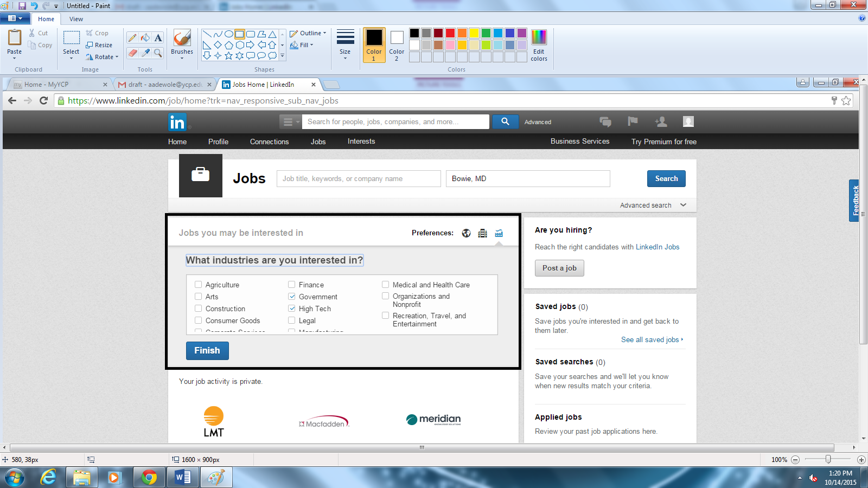Click the Paint Save icon in title bar

pos(22,5)
